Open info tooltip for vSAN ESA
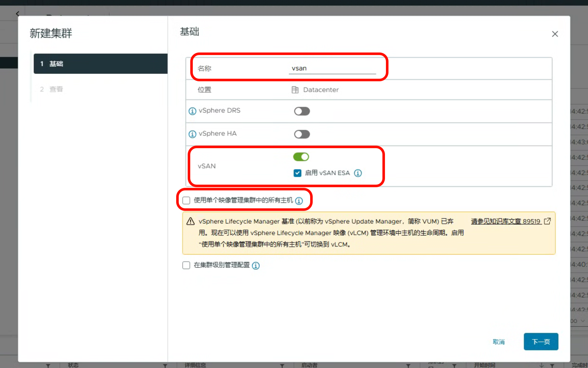 [358, 173]
